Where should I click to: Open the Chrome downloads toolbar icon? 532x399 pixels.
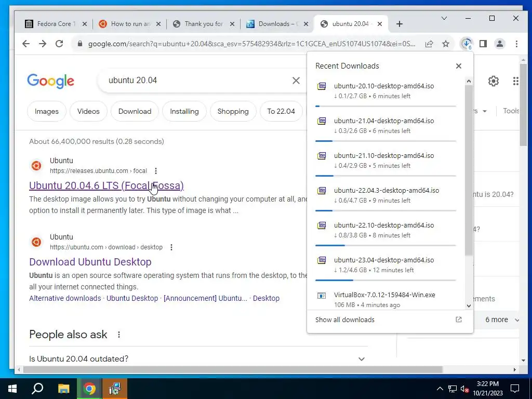467,44
